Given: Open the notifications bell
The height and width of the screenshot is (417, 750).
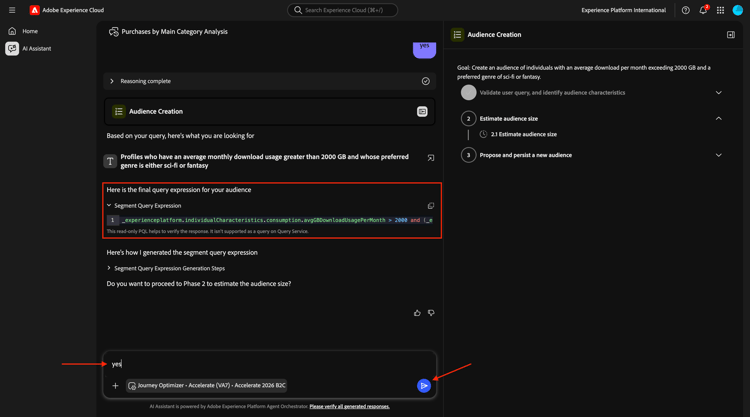Looking at the screenshot, I should tap(703, 10).
